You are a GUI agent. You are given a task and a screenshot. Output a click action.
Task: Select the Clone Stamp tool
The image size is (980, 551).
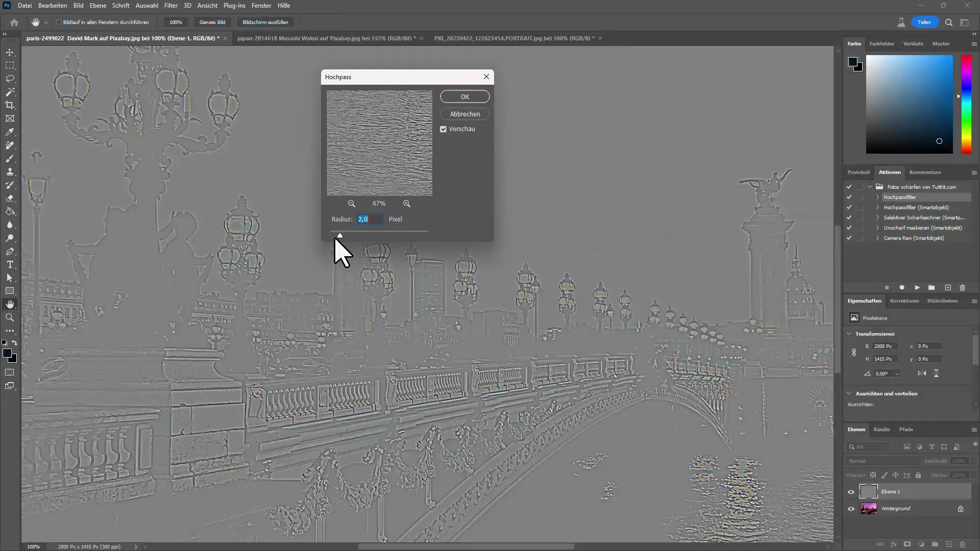click(x=10, y=171)
